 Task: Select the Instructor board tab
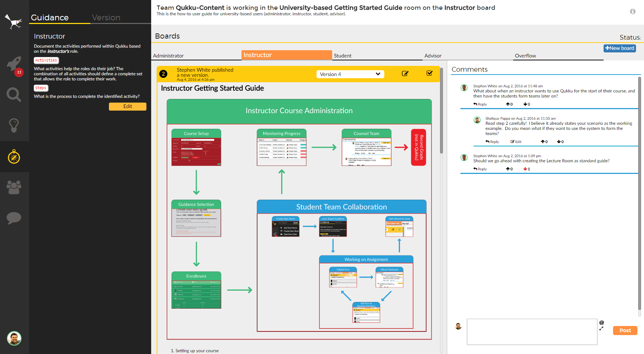coord(287,55)
